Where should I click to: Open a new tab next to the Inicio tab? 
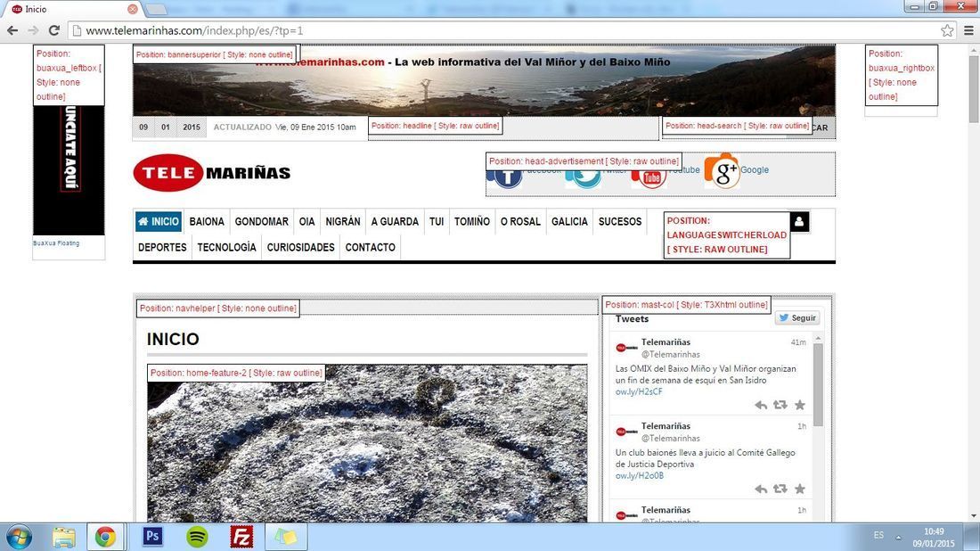[156, 10]
